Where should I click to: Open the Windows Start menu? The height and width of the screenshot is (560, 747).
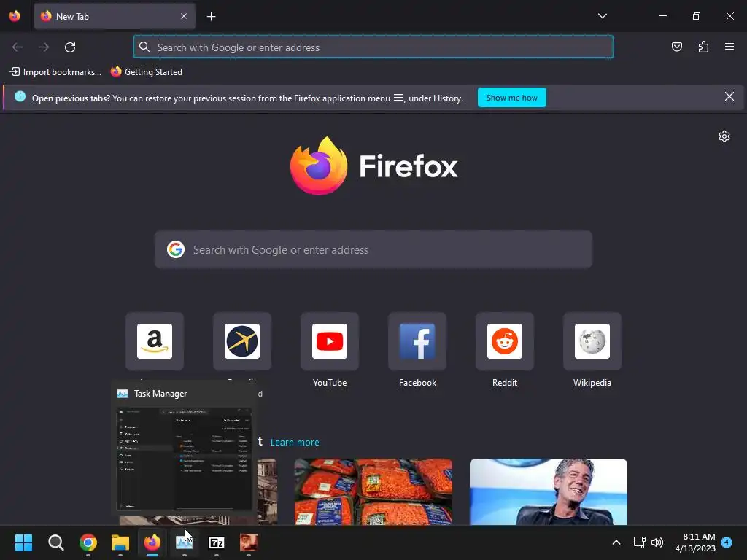coord(23,542)
